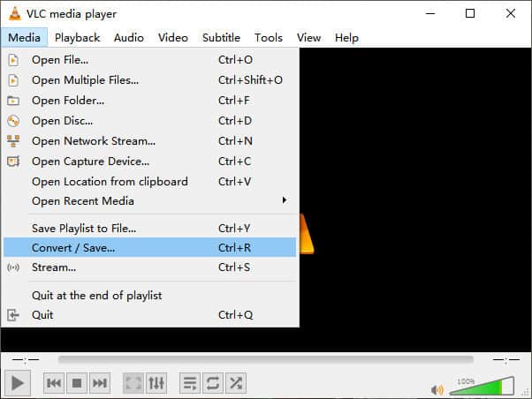The image size is (532, 399).
Task: Click the Open Disc icon
Action: pyautogui.click(x=13, y=121)
